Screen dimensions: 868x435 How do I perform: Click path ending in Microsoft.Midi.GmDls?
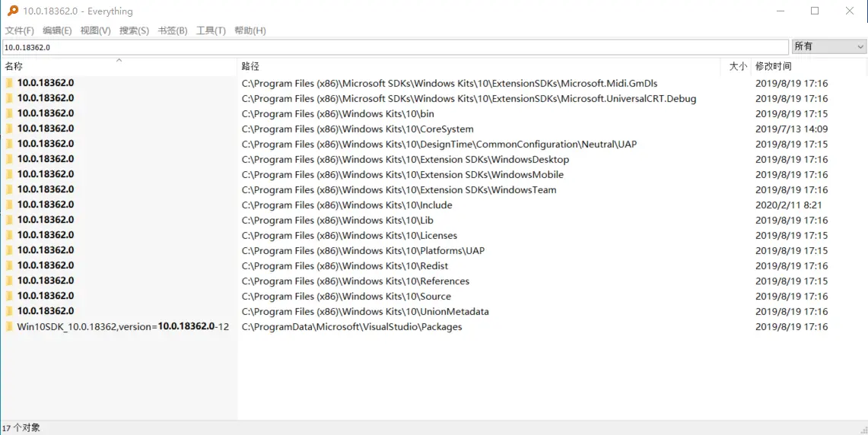[x=449, y=84]
